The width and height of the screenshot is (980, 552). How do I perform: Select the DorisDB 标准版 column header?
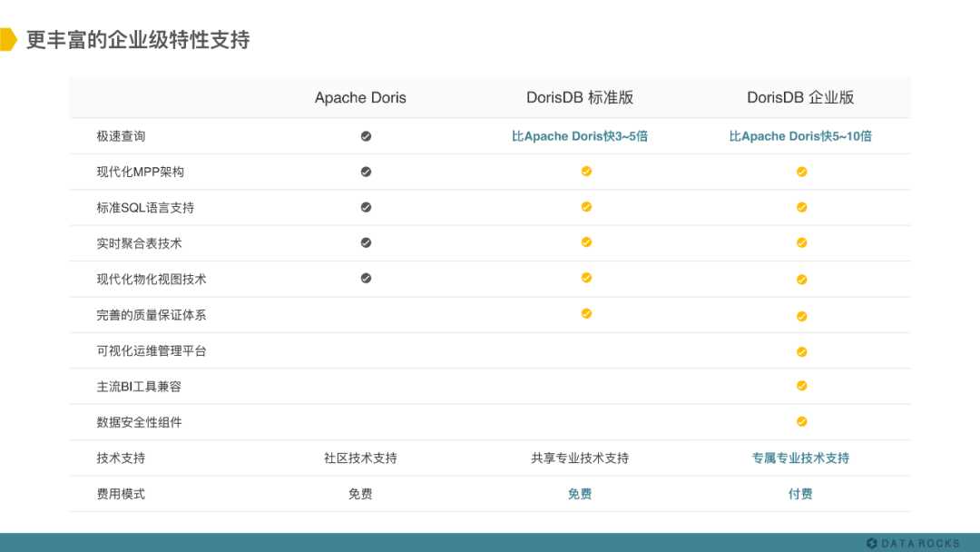(x=580, y=97)
